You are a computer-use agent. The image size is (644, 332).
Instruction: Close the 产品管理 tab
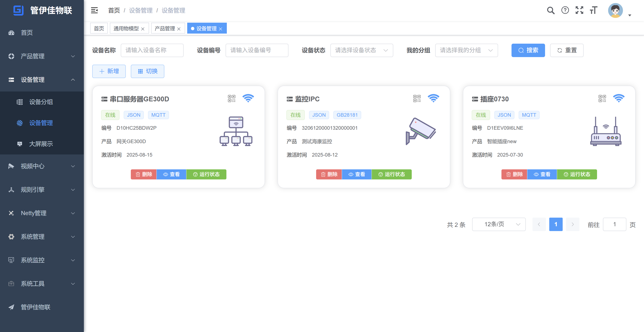pyautogui.click(x=179, y=29)
